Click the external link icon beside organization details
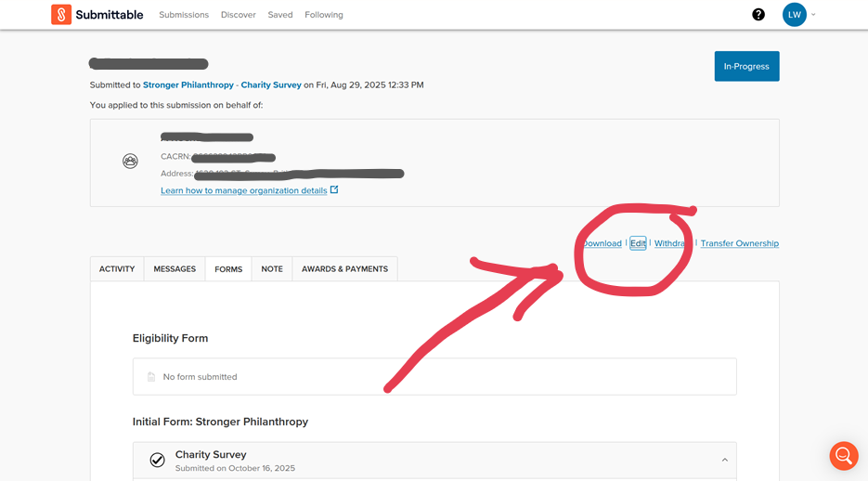This screenshot has height=481, width=868. point(334,190)
